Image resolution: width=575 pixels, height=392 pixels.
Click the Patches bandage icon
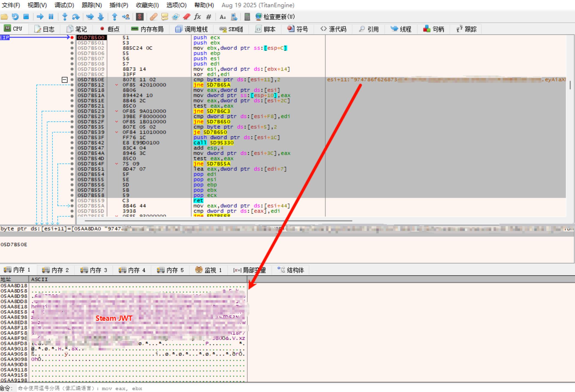(153, 17)
